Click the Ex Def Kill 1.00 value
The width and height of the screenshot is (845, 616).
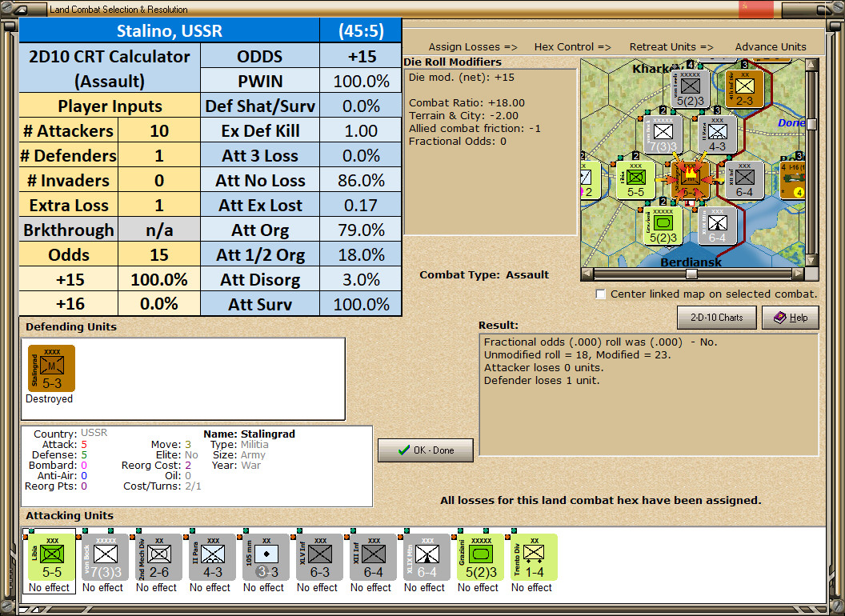pyautogui.click(x=361, y=130)
